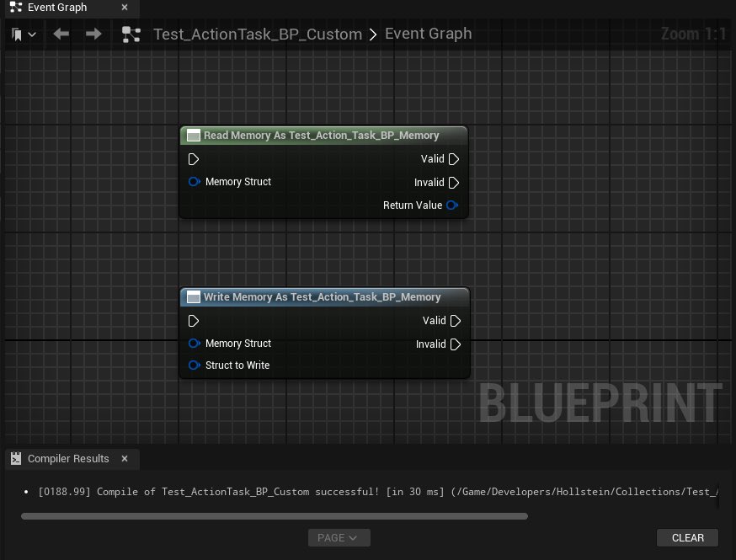This screenshot has height=560, width=736.
Task: Open the PAGE dropdown
Action: tap(339, 538)
